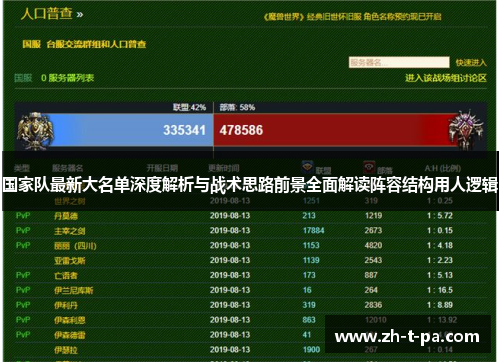Open the 人口普查 page title link

47,14
